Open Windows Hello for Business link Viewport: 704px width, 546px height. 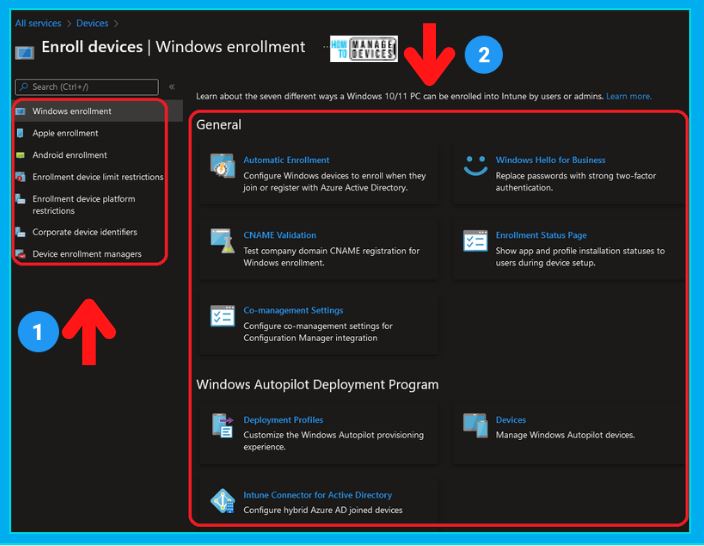pyautogui.click(x=550, y=160)
